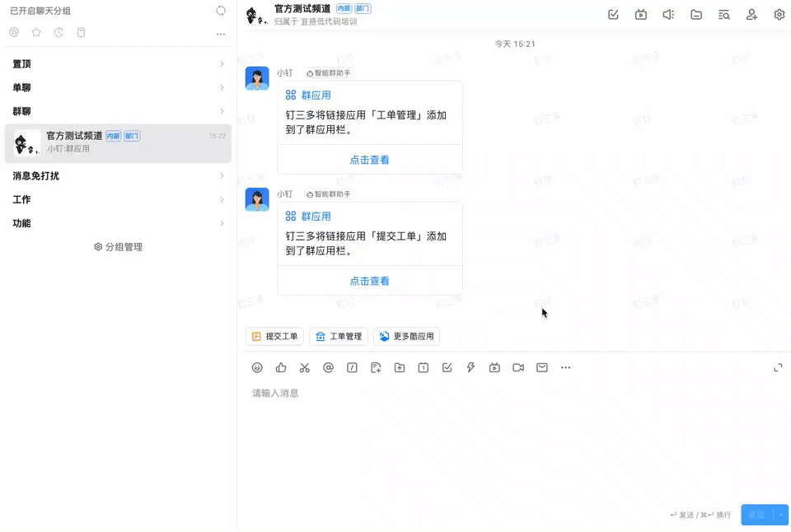Expand the 置顶 group chevron
The width and height of the screenshot is (791, 532).
tap(222, 64)
